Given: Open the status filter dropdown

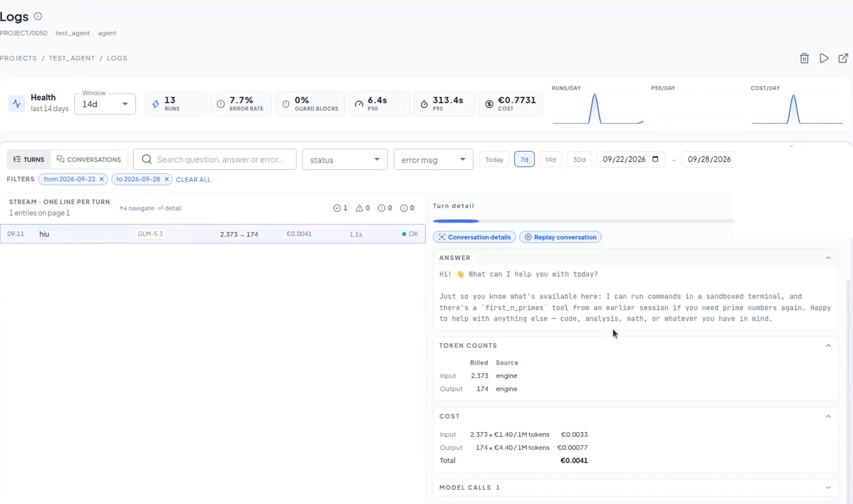Looking at the screenshot, I should click(x=345, y=159).
